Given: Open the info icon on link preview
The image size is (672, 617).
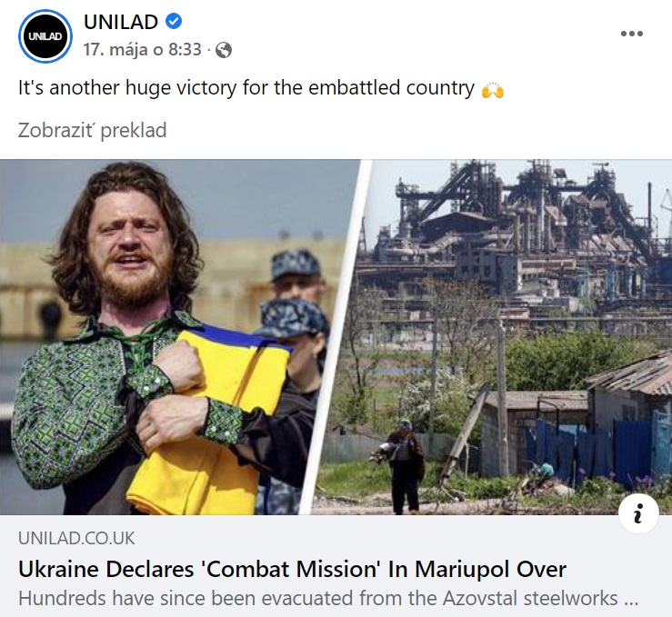Looking at the screenshot, I should click(638, 513).
